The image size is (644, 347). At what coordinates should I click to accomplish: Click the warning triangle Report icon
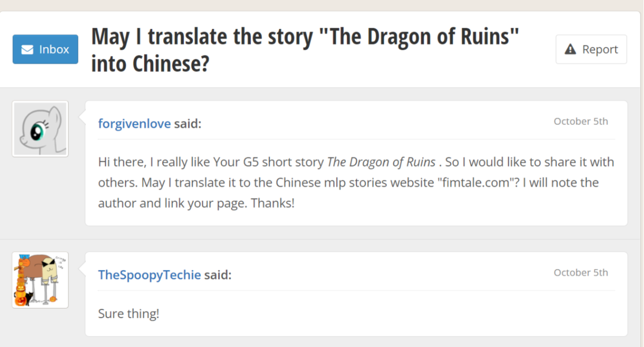point(570,49)
